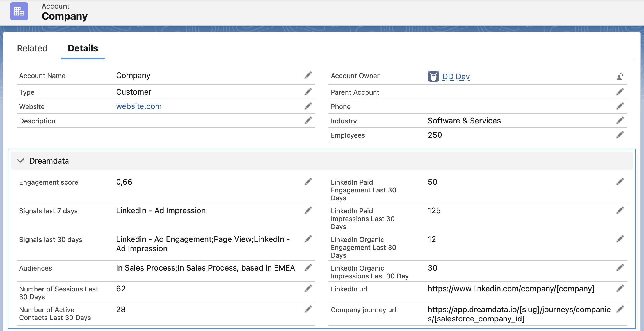Edit Website field with pencil icon
The height and width of the screenshot is (331, 644).
click(308, 106)
